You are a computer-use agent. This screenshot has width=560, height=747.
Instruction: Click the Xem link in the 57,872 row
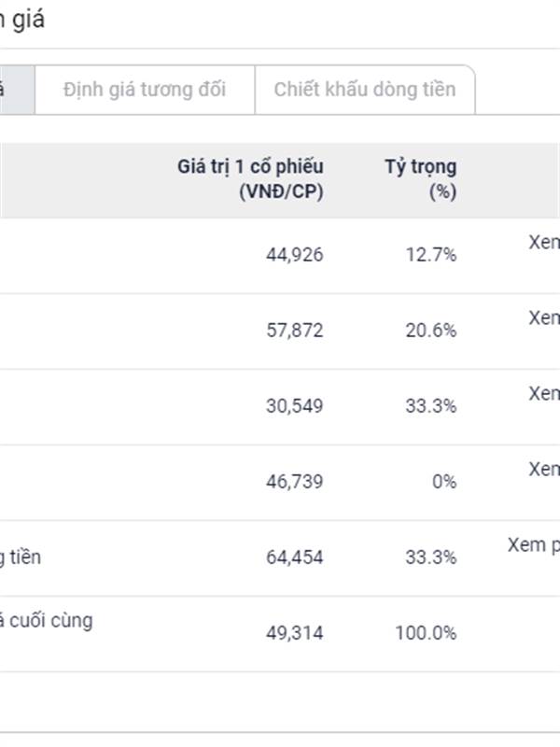544,317
